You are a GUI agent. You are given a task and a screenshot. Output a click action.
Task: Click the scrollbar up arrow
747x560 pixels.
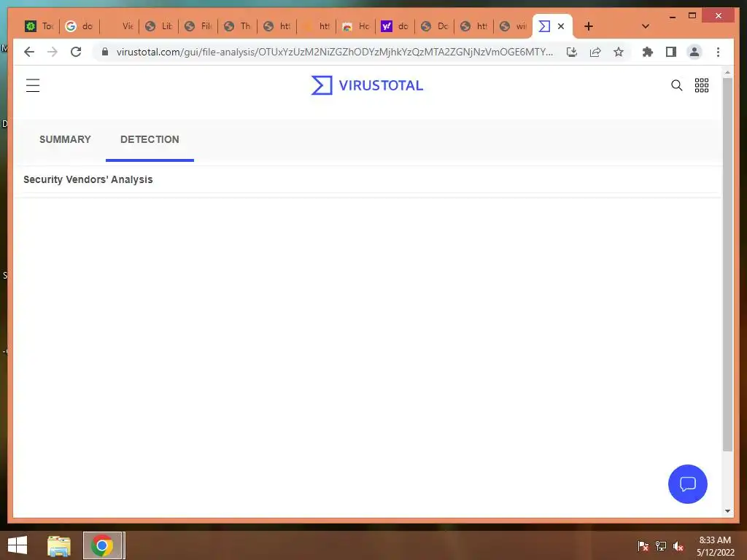click(727, 72)
